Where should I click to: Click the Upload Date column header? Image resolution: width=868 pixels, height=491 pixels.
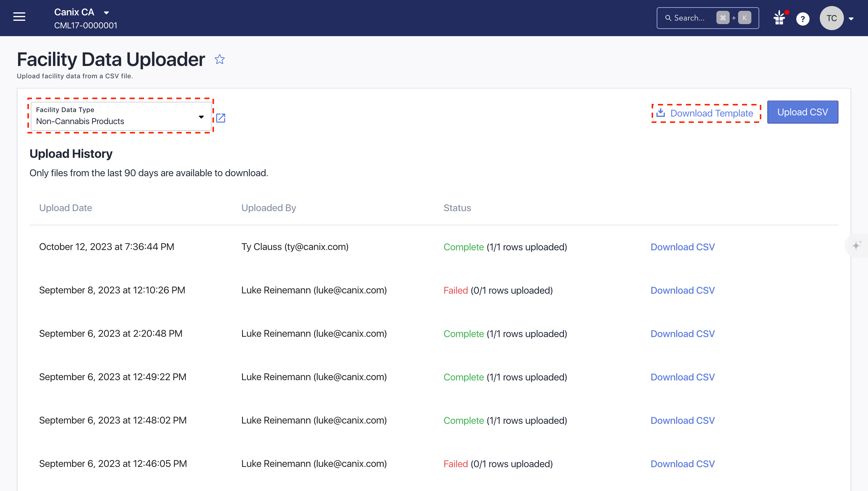point(65,208)
